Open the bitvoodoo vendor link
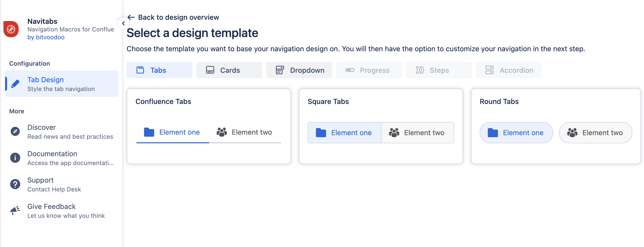This screenshot has height=247, width=644. (x=46, y=37)
